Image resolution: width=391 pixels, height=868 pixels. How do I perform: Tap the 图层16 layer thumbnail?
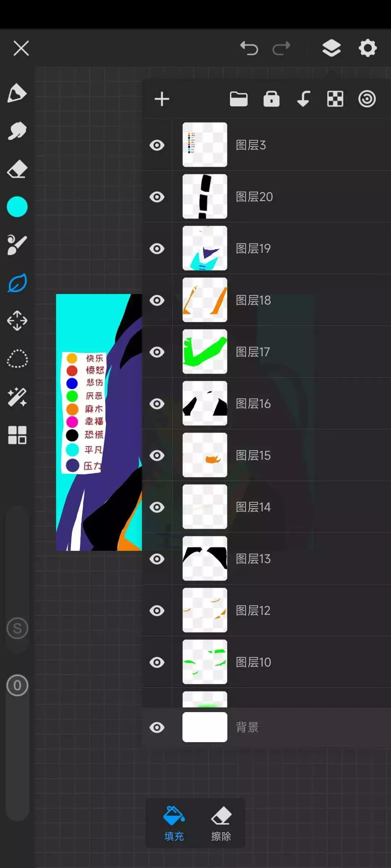(x=205, y=404)
